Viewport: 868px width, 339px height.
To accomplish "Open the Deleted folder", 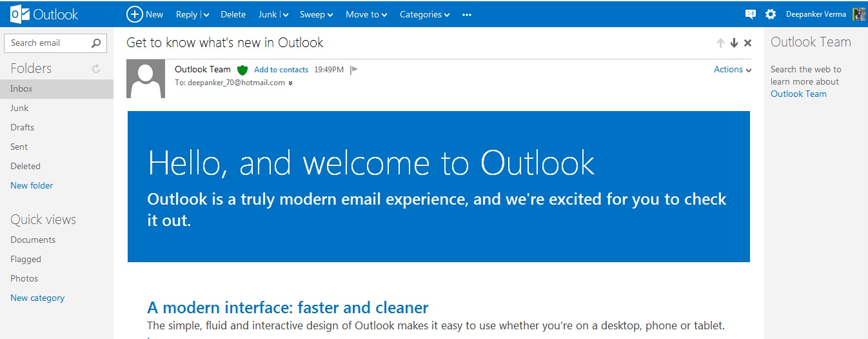I will click(x=25, y=166).
